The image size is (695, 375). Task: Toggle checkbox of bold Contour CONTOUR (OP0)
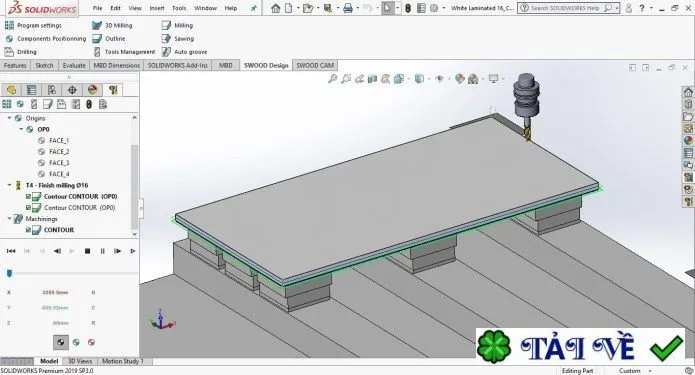pos(28,196)
